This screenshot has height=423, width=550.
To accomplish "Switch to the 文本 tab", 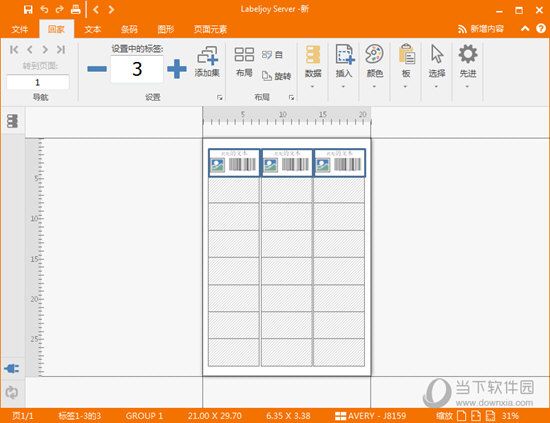I will click(93, 29).
